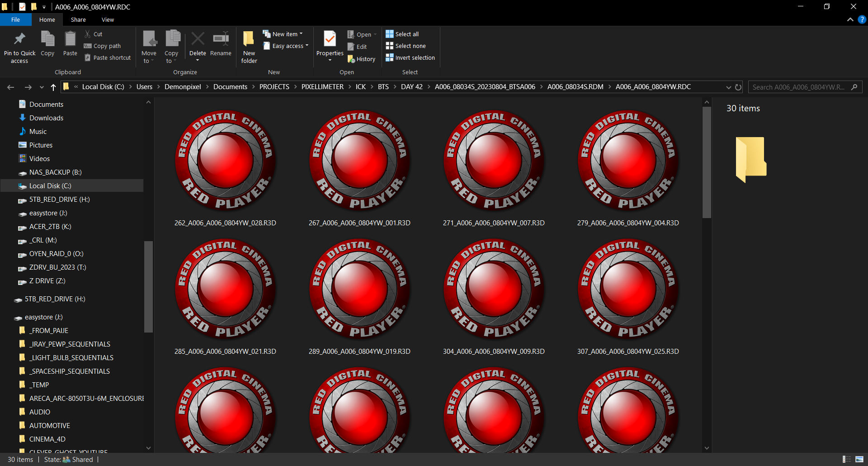Image resolution: width=868 pixels, height=466 pixels.
Task: Click Select none
Action: coord(406,46)
